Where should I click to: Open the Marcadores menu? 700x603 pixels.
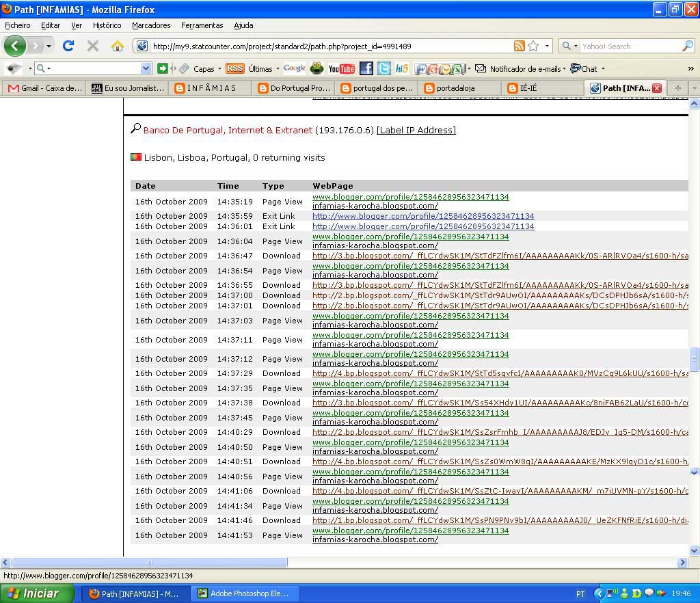pos(151,25)
